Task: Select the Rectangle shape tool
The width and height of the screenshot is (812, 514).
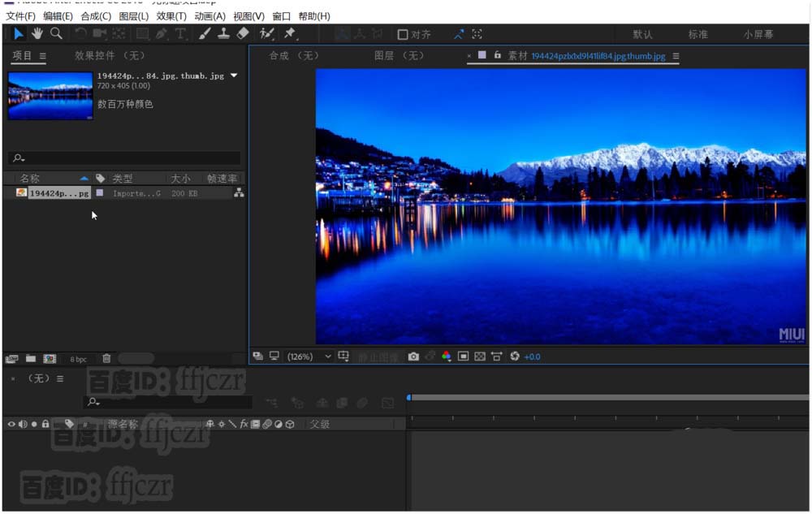Action: 142,34
